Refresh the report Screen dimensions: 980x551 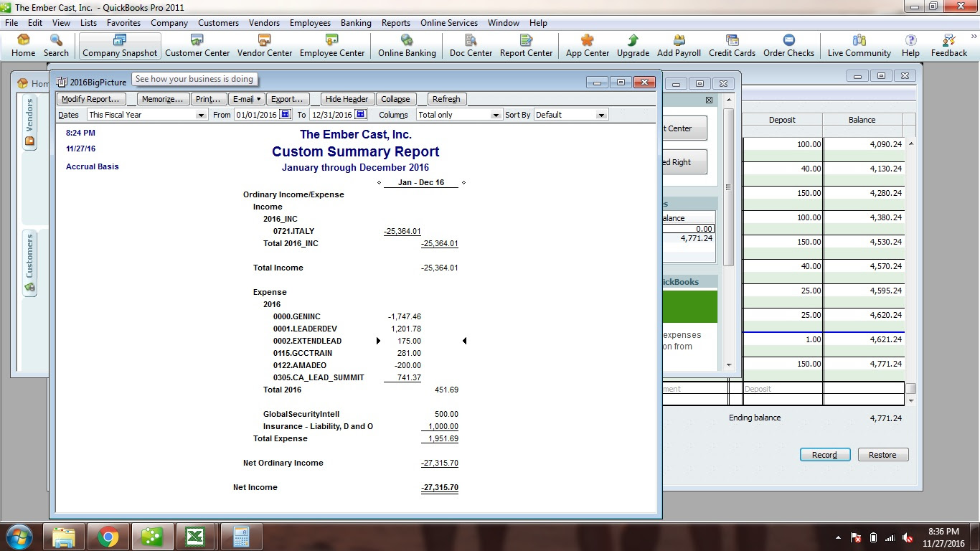click(446, 99)
